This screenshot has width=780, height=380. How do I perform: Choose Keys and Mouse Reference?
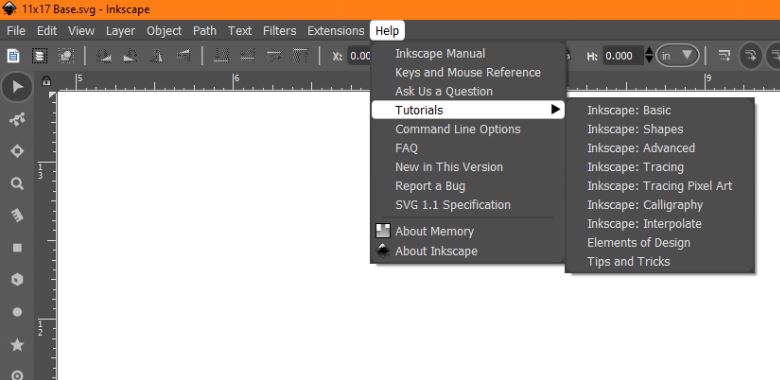tap(468, 73)
